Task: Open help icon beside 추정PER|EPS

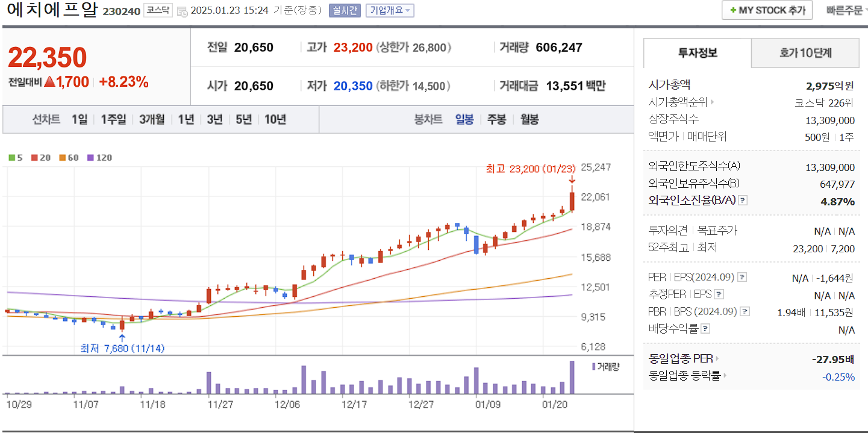Action: (x=719, y=294)
